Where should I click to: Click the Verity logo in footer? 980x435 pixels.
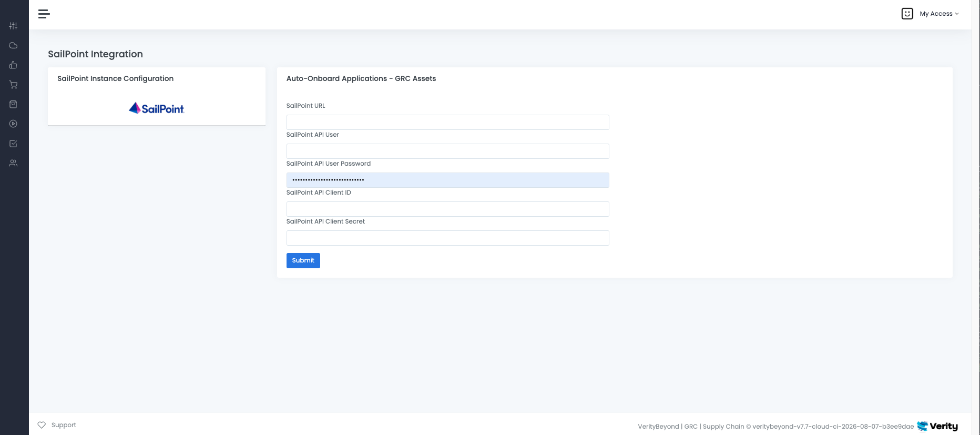pos(937,426)
